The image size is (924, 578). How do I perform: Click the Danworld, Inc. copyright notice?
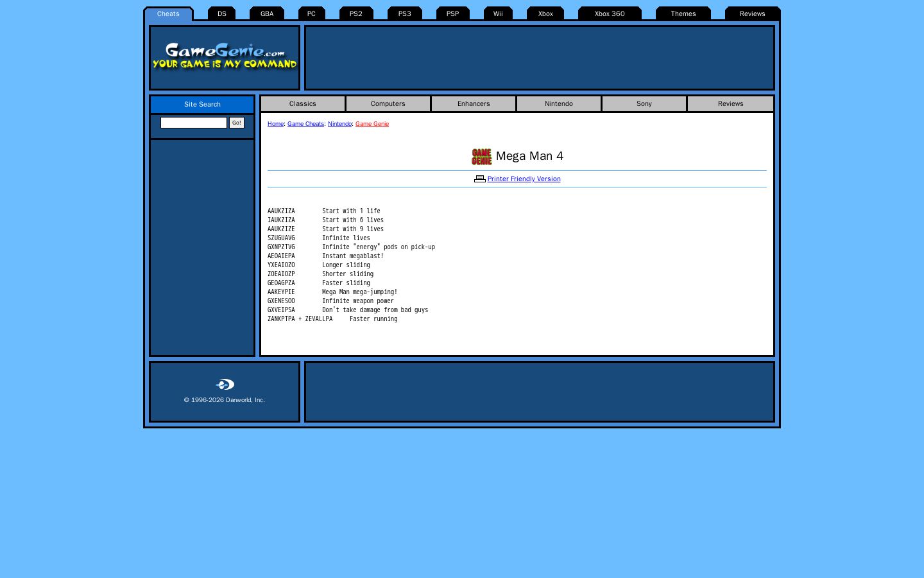point(225,400)
